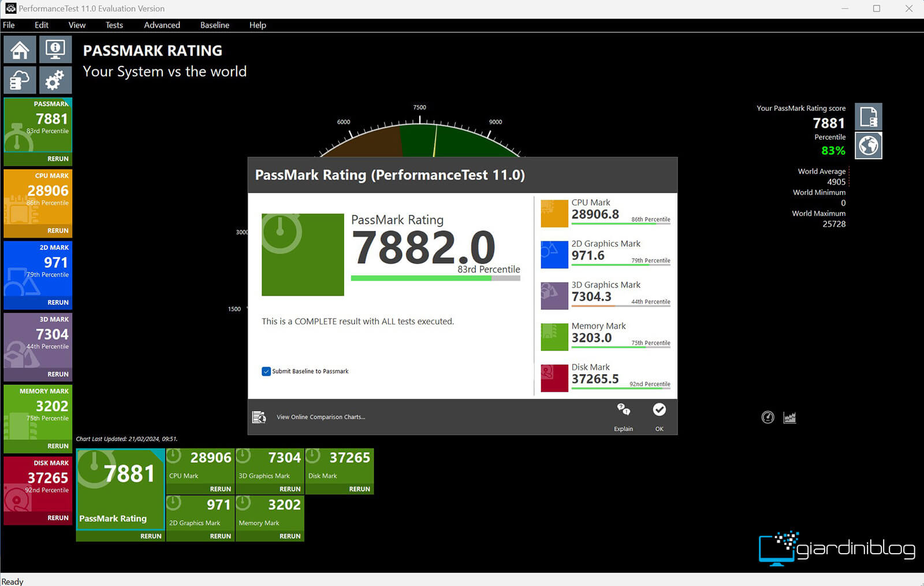The height and width of the screenshot is (586, 924).
Task: Open the File menu
Action: pyautogui.click(x=9, y=25)
